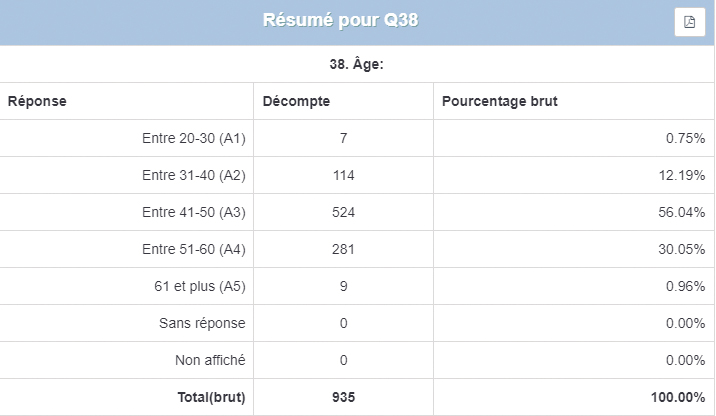Click the count value 524
Screen dimensions: 716x416
343,212
